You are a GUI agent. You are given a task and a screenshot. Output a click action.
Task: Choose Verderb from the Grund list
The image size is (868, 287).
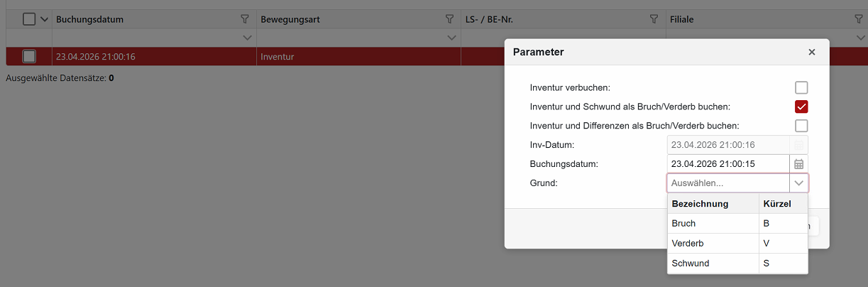[713, 244]
